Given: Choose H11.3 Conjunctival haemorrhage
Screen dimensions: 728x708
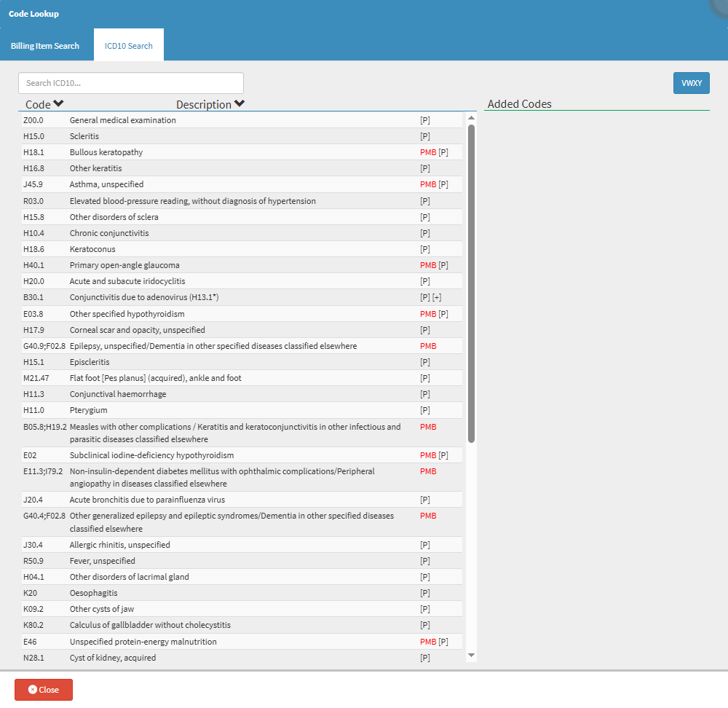Looking at the screenshot, I should 242,394.
